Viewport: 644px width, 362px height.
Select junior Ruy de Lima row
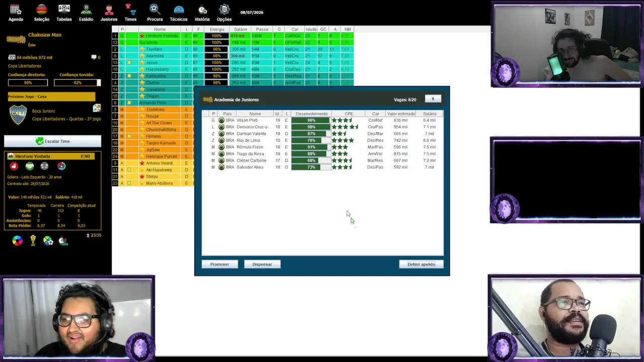(x=323, y=140)
